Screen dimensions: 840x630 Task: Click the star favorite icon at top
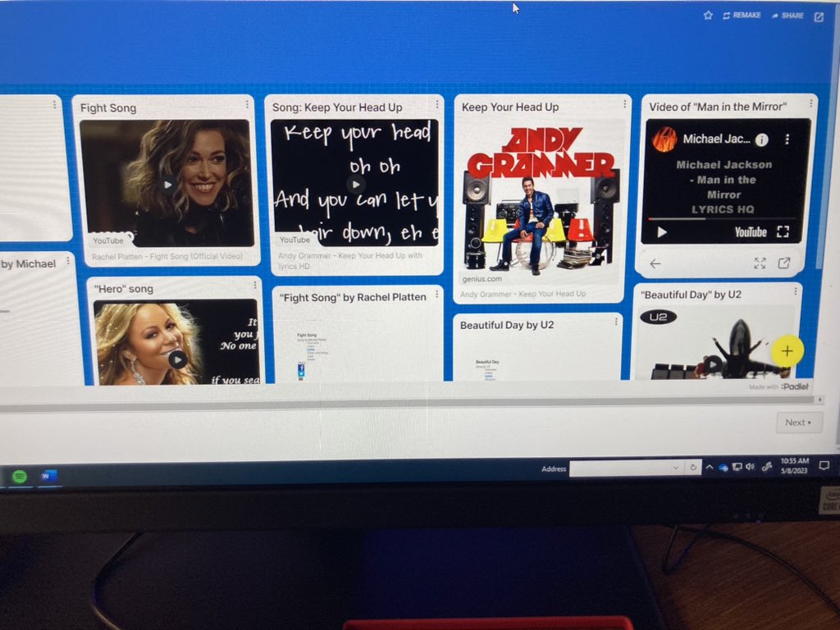(708, 15)
